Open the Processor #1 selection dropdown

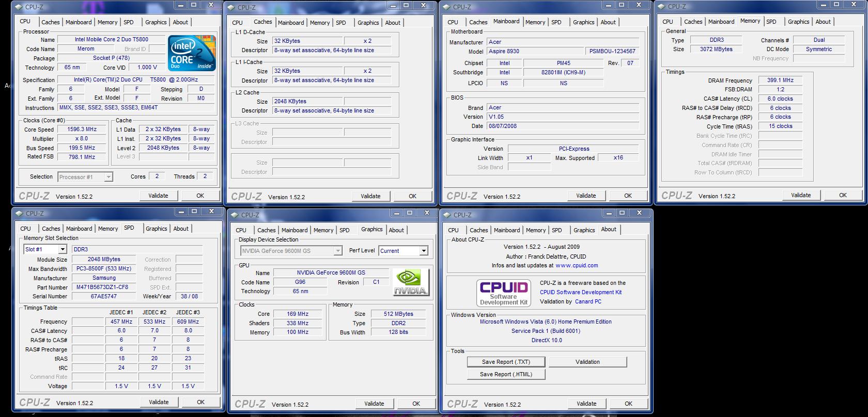pyautogui.click(x=108, y=177)
